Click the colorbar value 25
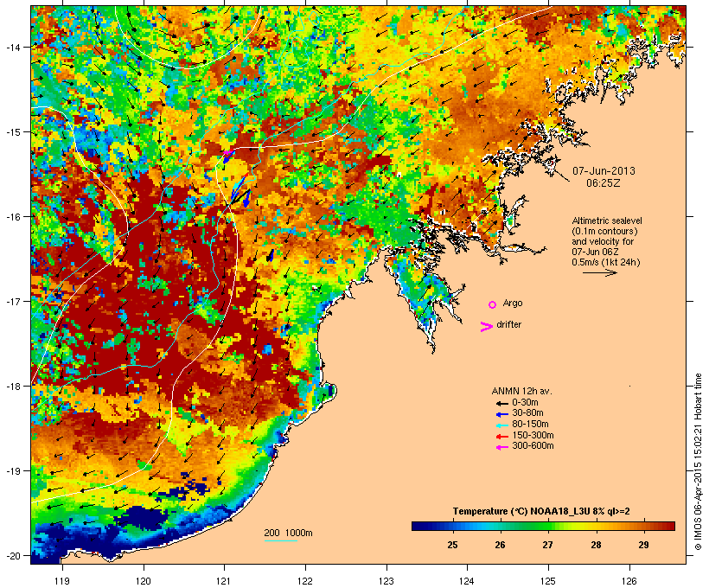709x588 pixels. coord(452,545)
